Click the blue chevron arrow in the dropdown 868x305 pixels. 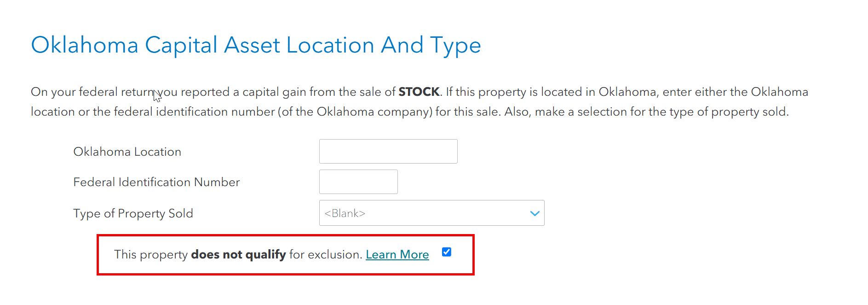(x=534, y=213)
